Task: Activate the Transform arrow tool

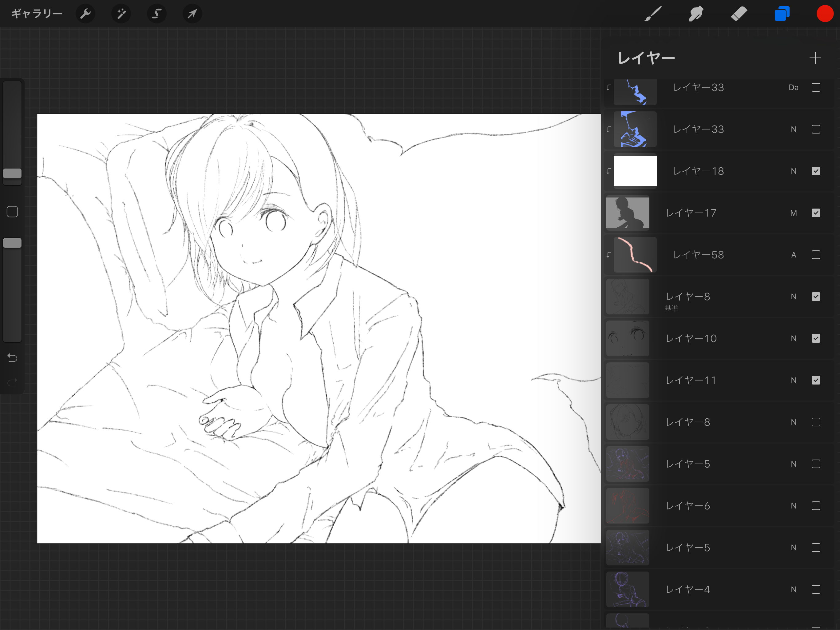Action: pos(192,14)
